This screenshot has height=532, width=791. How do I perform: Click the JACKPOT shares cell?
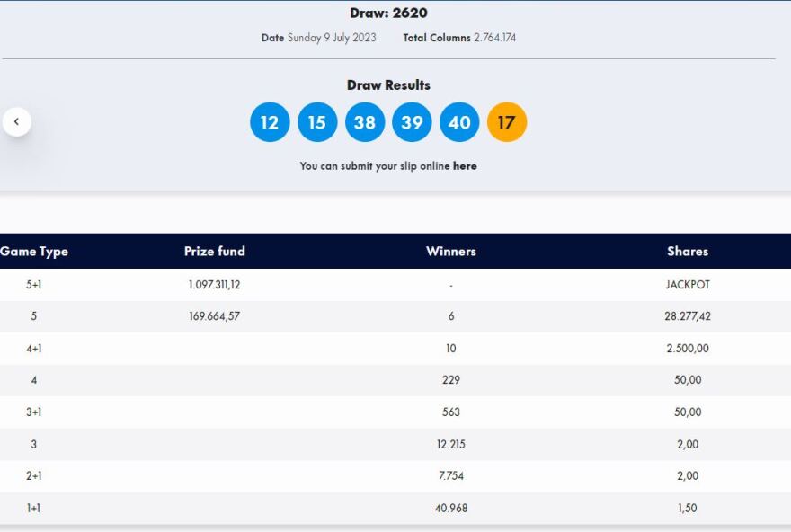(688, 285)
